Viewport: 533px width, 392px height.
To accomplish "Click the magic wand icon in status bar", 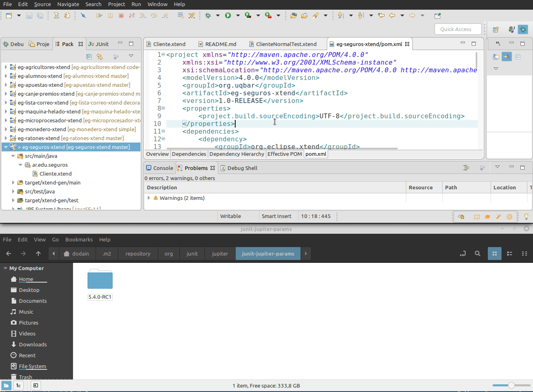I will [x=499, y=217].
